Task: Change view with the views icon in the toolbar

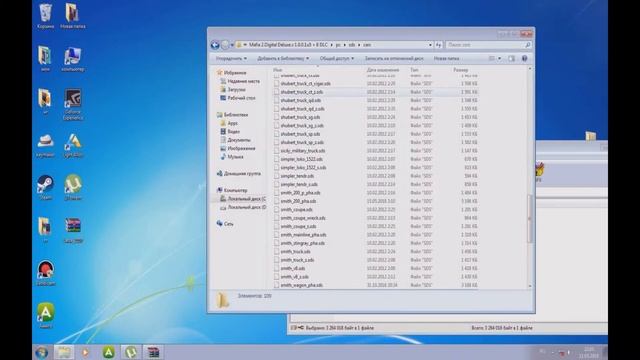Action: coord(492,58)
